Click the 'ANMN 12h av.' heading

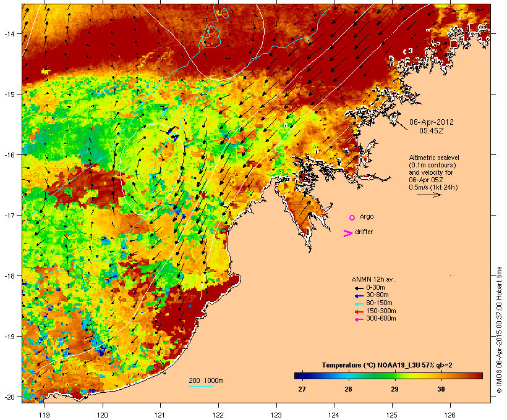tap(373, 279)
